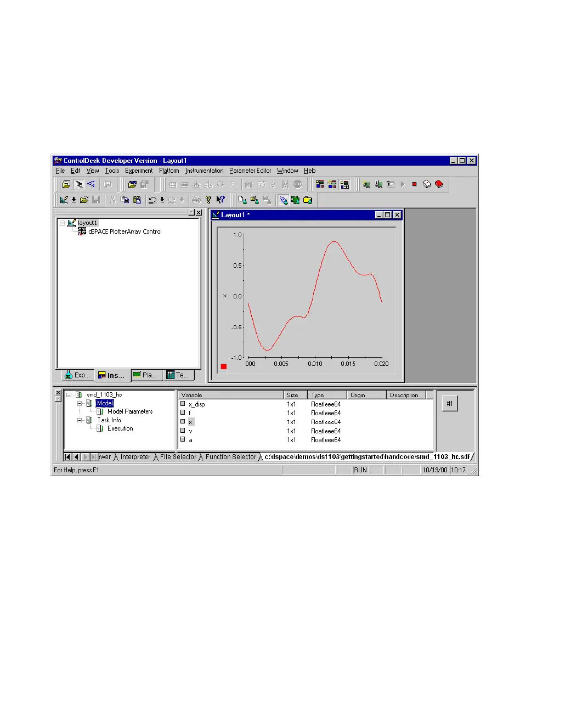Image resolution: width=588 pixels, height=712 pixels.
Task: Click the Undo arrow icon
Action: [153, 200]
